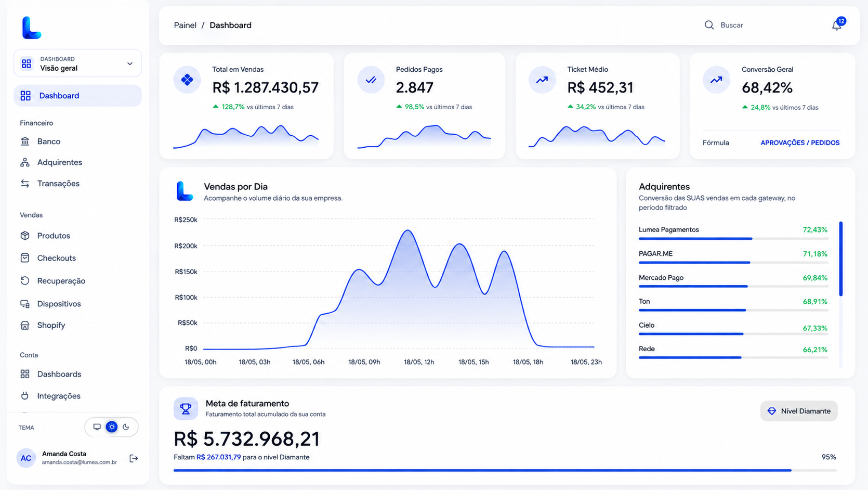Click the Integrações plug icon
868x490 pixels.
25,396
